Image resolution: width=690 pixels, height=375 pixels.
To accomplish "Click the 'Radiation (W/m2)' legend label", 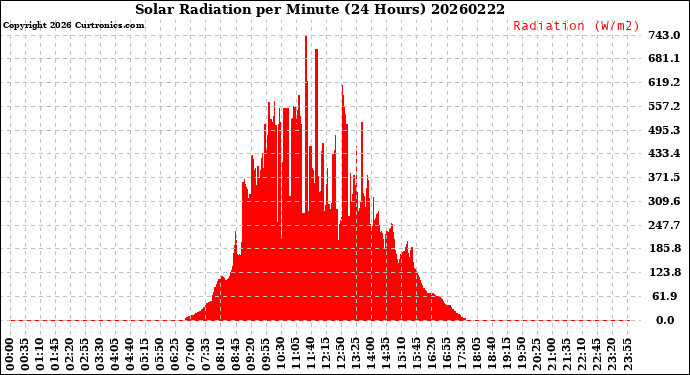I will point(576,26).
